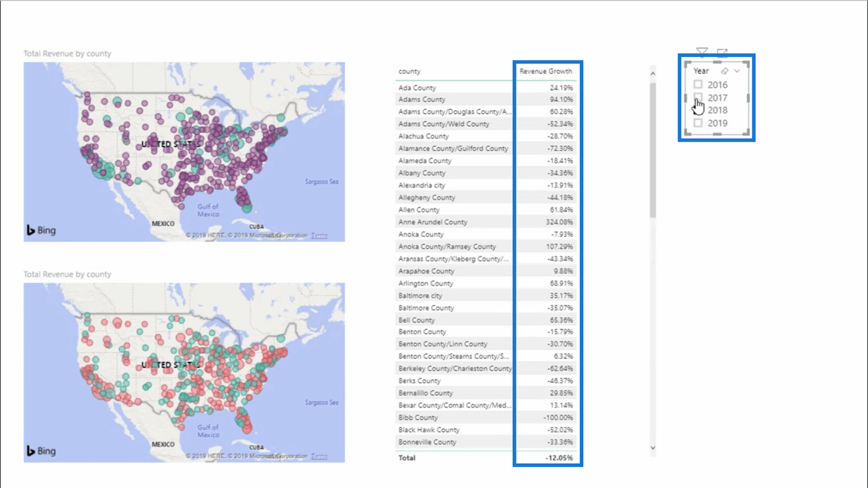Click the Bing logo on bottom map
Screen dimensions: 868x488
(41, 451)
